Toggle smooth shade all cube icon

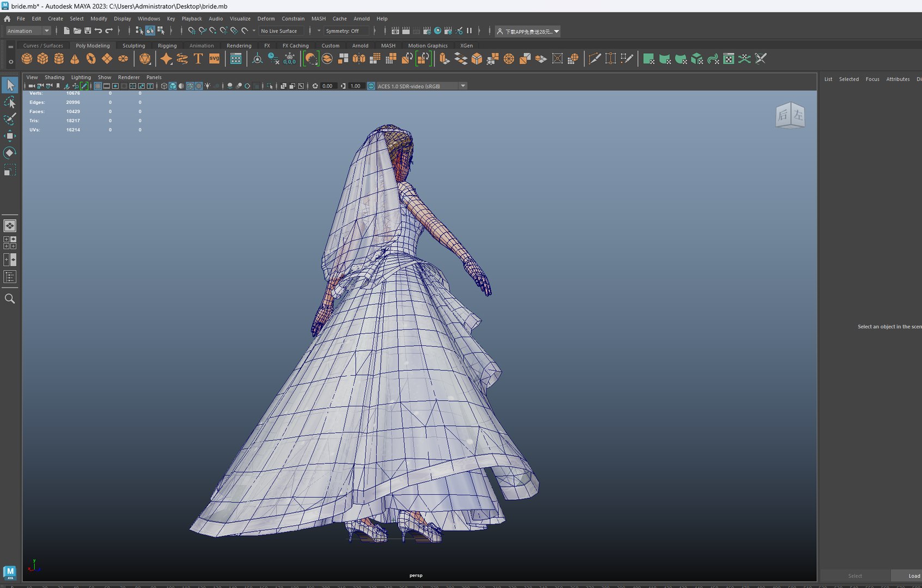click(173, 86)
